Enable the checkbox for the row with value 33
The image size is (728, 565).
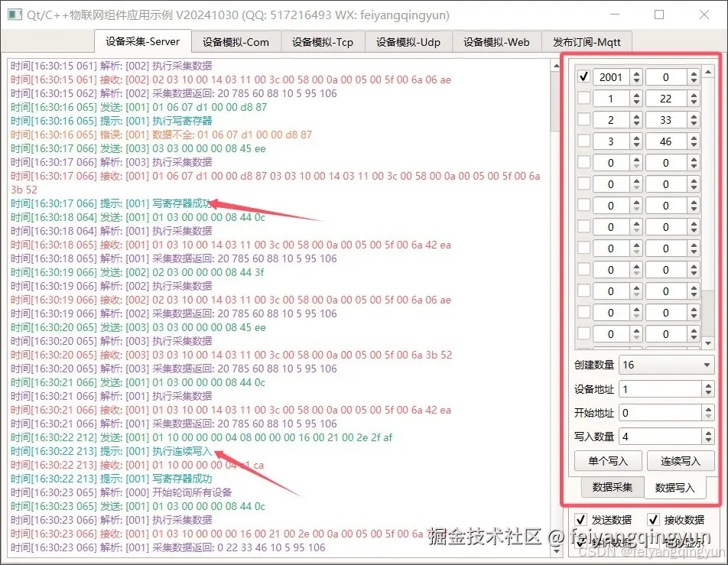tap(583, 119)
